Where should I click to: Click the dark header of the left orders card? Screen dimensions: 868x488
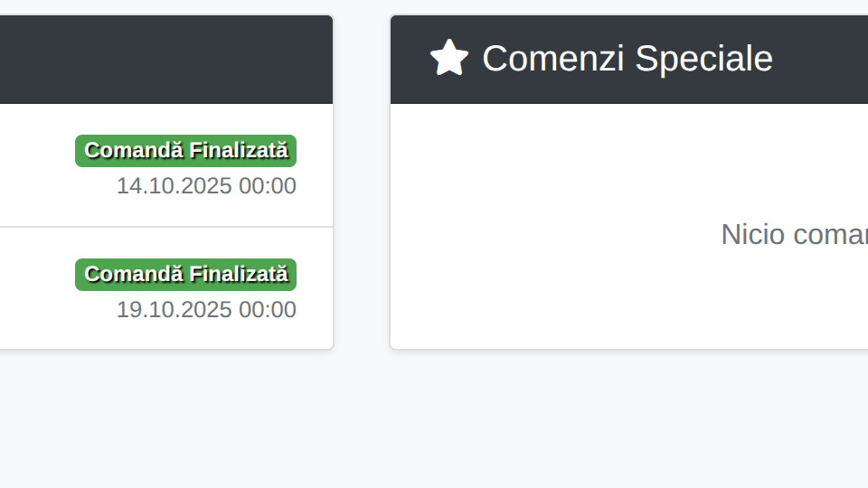(163, 59)
